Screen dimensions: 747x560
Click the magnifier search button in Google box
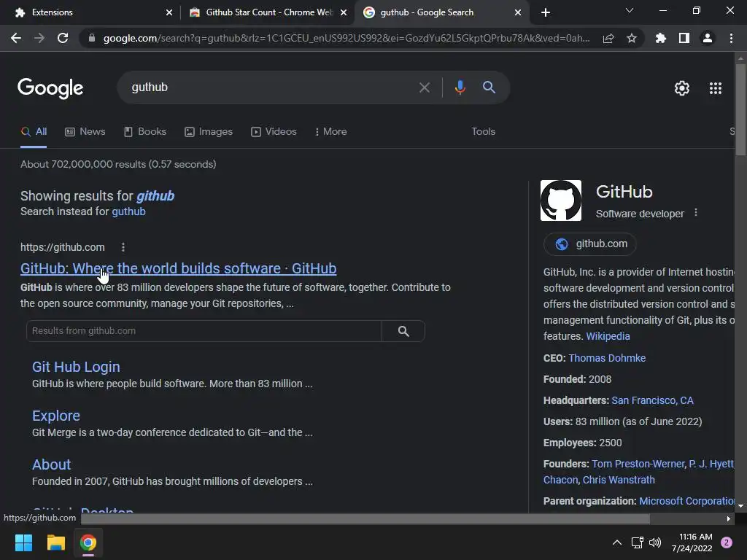(x=489, y=87)
